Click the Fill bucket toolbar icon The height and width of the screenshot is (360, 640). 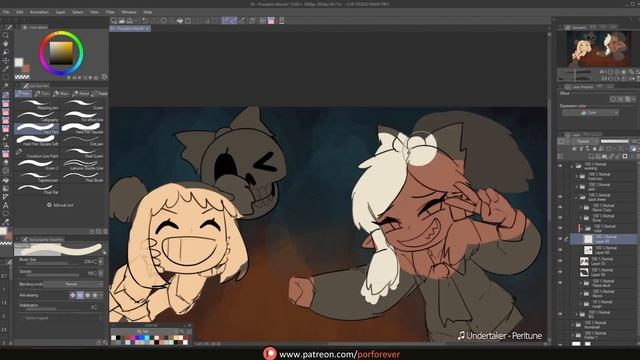[x=180, y=20]
